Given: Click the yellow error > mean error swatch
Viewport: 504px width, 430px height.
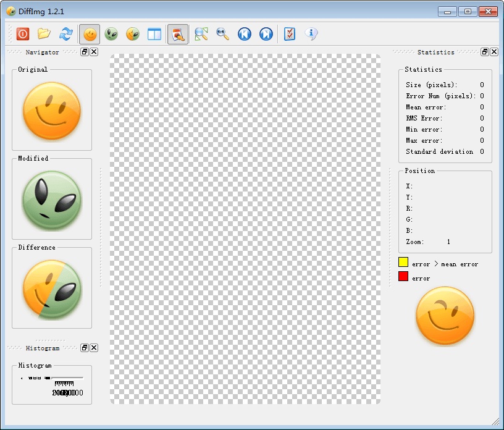Looking at the screenshot, I should pyautogui.click(x=403, y=263).
